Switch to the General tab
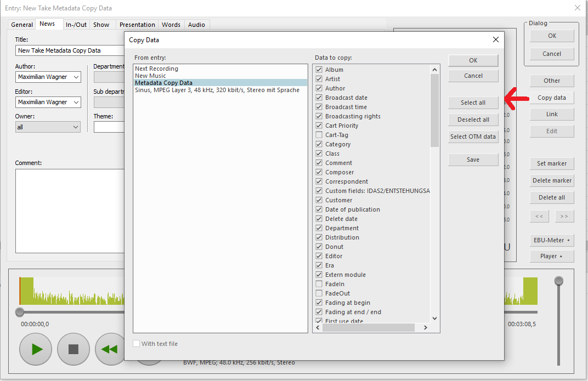 [22, 25]
